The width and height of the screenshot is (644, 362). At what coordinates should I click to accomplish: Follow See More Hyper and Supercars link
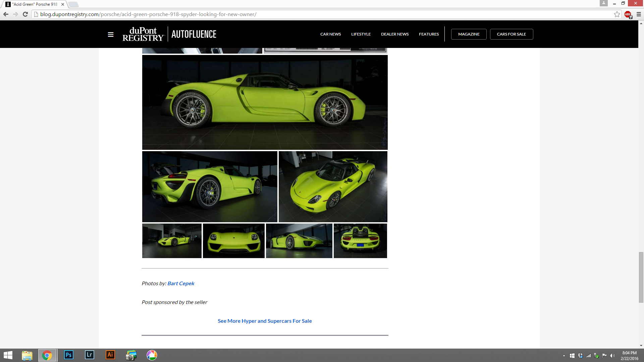point(265,321)
